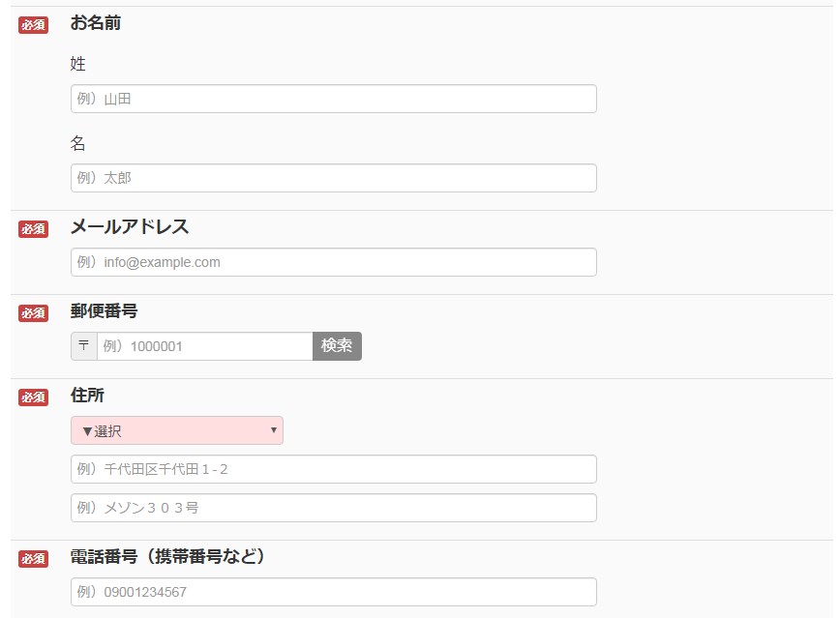
Task: Open the ▼選択 prefecture dropdown
Action: tap(177, 430)
